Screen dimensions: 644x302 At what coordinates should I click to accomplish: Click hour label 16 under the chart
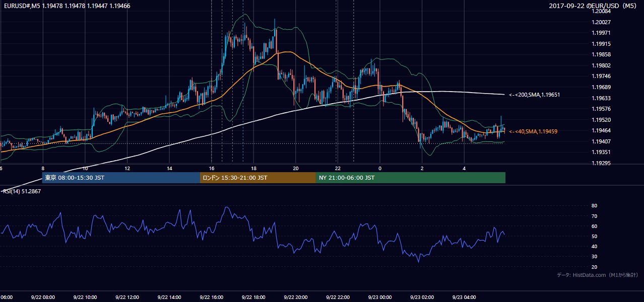212,169
